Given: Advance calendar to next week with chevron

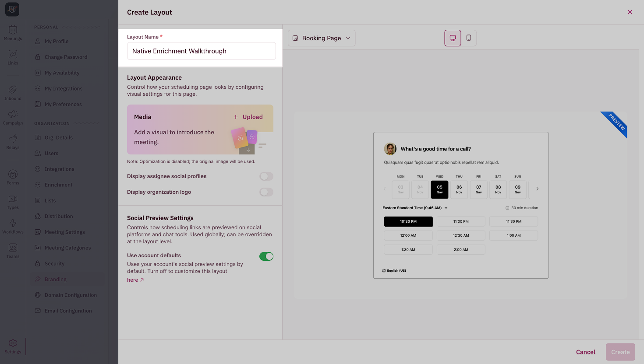Looking at the screenshot, I should (x=536, y=189).
